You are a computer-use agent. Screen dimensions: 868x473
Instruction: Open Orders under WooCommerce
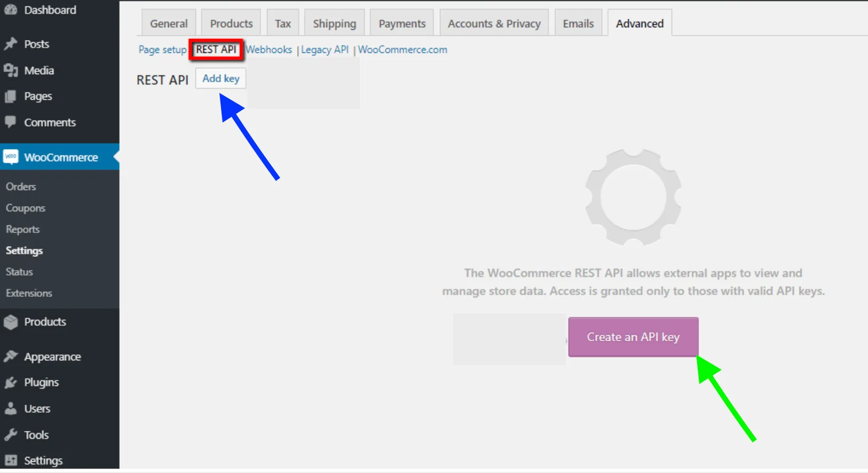(x=21, y=186)
